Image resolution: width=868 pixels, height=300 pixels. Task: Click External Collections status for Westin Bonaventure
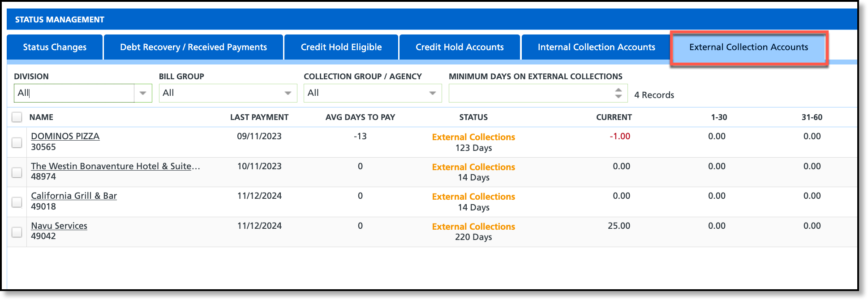(x=473, y=167)
